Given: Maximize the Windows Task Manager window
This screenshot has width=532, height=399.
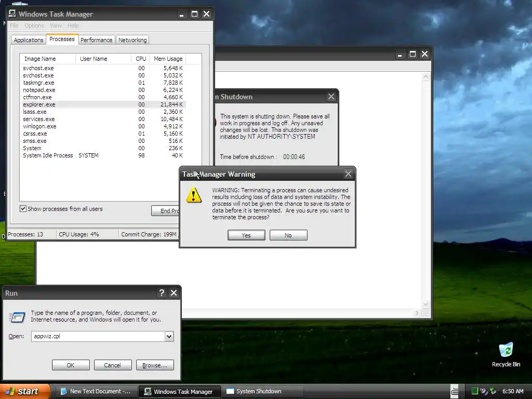Looking at the screenshot, I should [x=194, y=14].
